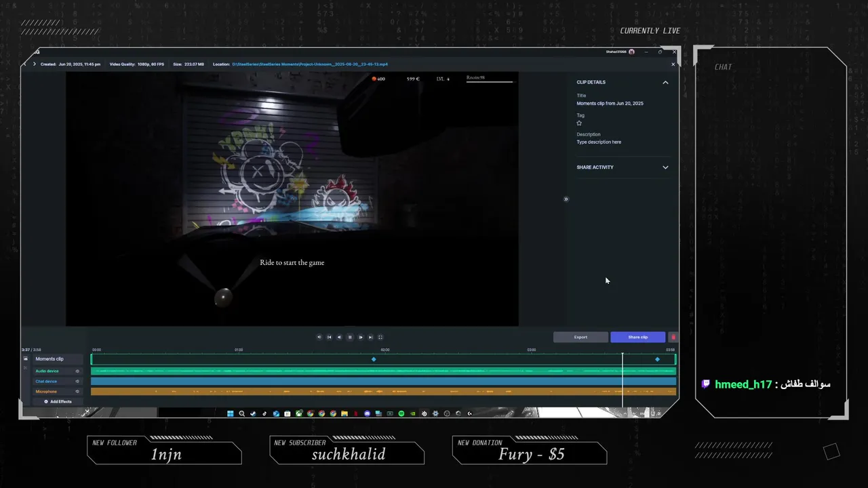Select the Audio device track label
Screen dimensions: 868x488
pos(47,371)
